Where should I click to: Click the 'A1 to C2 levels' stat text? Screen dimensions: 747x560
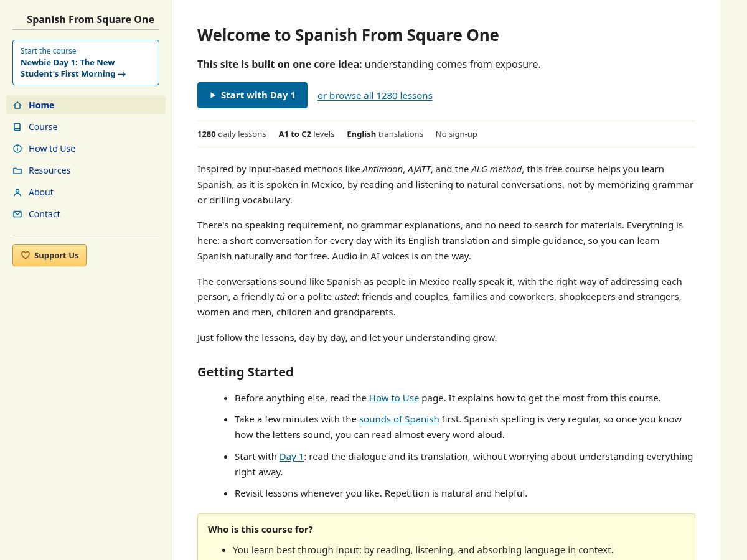[x=306, y=134]
